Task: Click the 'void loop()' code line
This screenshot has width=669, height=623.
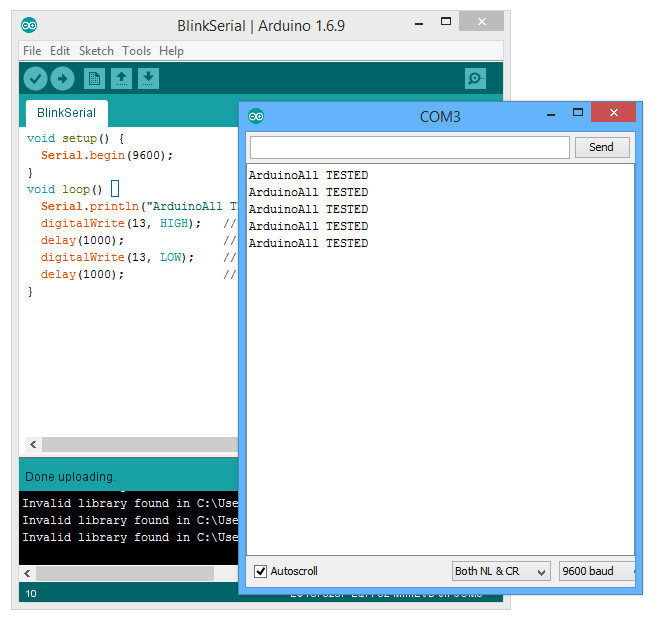Action: click(x=65, y=189)
